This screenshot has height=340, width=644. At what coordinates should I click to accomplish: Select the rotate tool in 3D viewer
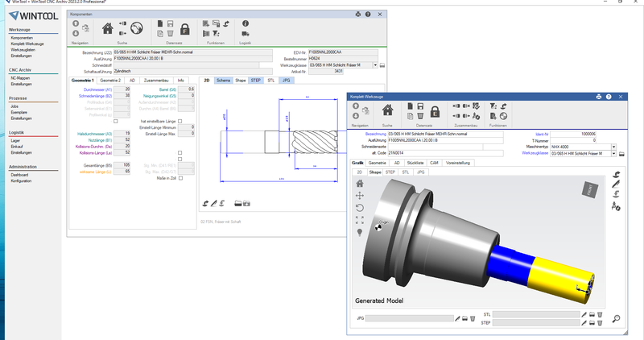click(x=360, y=208)
